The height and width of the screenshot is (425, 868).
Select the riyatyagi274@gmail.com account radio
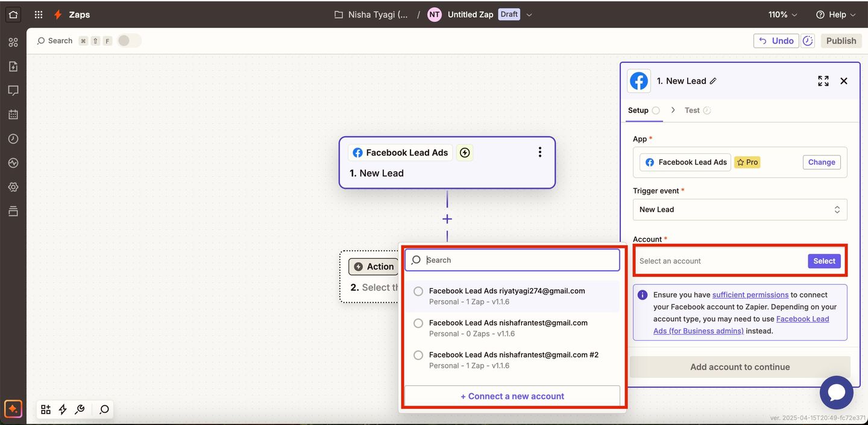(418, 291)
